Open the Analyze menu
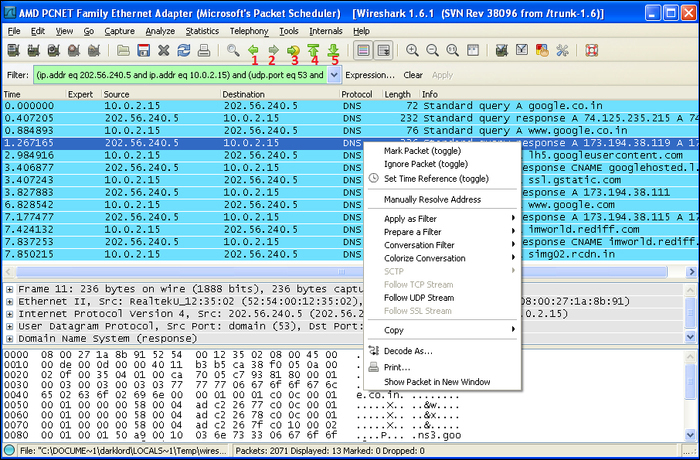700x460 pixels. pyautogui.click(x=160, y=31)
